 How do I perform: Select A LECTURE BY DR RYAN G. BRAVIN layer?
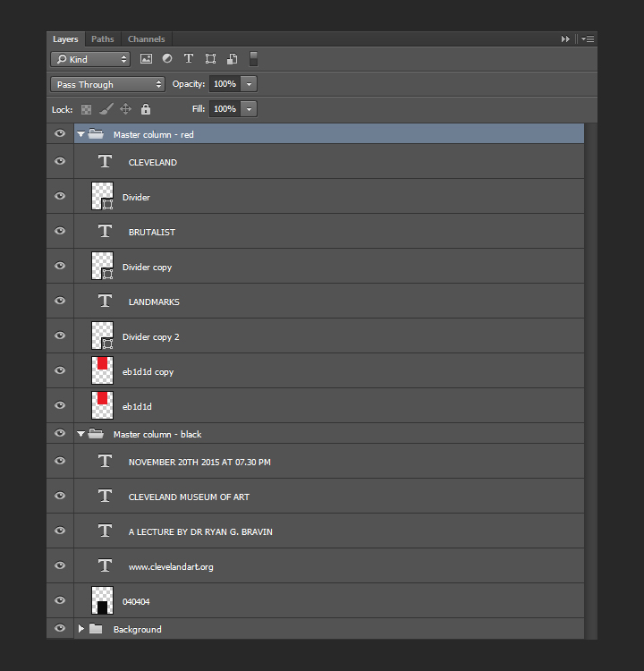[x=328, y=531]
